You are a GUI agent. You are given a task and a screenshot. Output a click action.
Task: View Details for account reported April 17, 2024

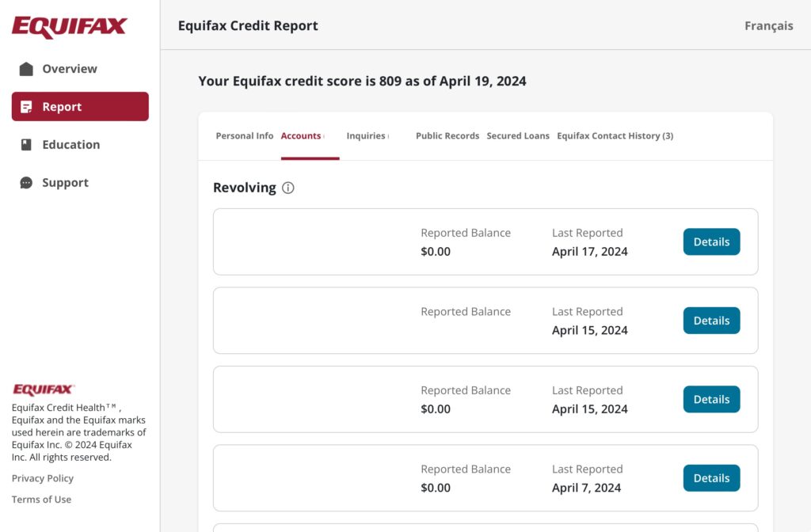point(711,242)
